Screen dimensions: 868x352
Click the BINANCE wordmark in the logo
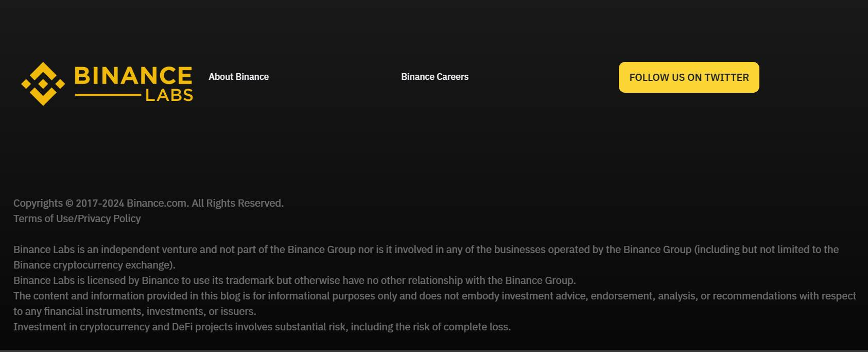tap(133, 76)
